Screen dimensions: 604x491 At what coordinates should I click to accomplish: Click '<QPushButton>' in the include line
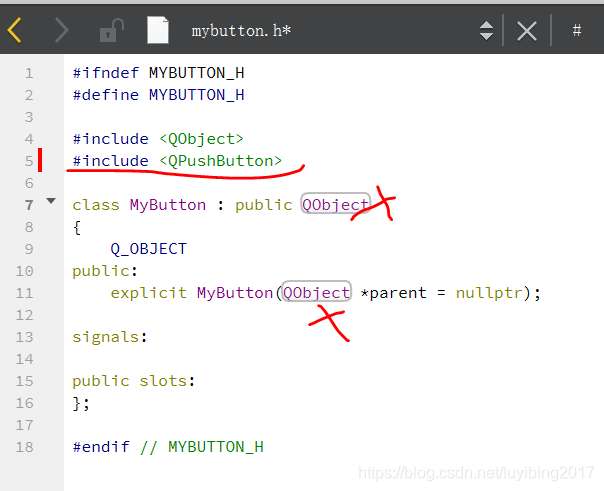tap(220, 161)
